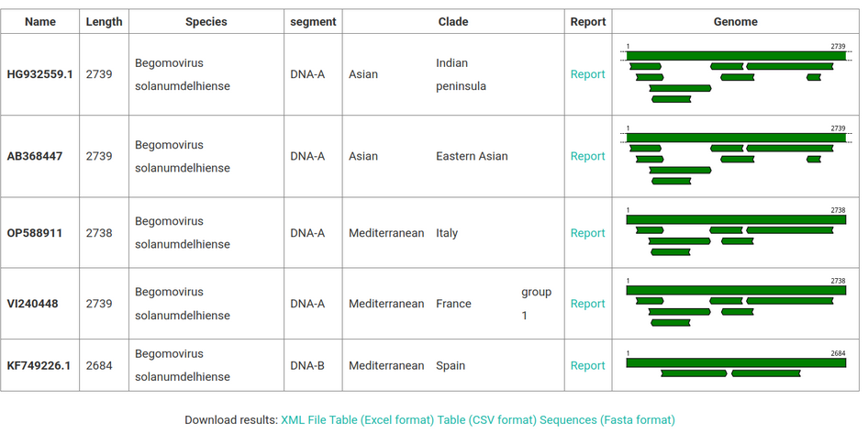Download the Table in CSV format
The height and width of the screenshot is (434, 868).
486,420
